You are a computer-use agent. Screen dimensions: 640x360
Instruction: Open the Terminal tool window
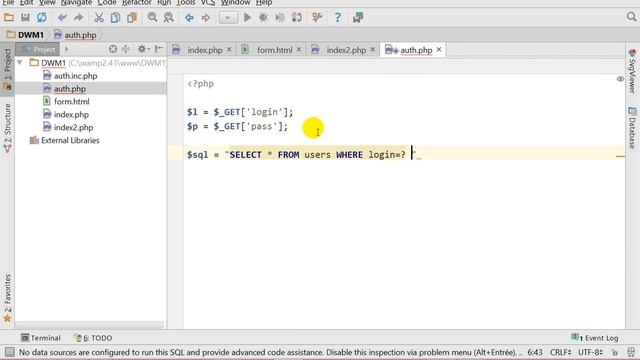pyautogui.click(x=41, y=338)
